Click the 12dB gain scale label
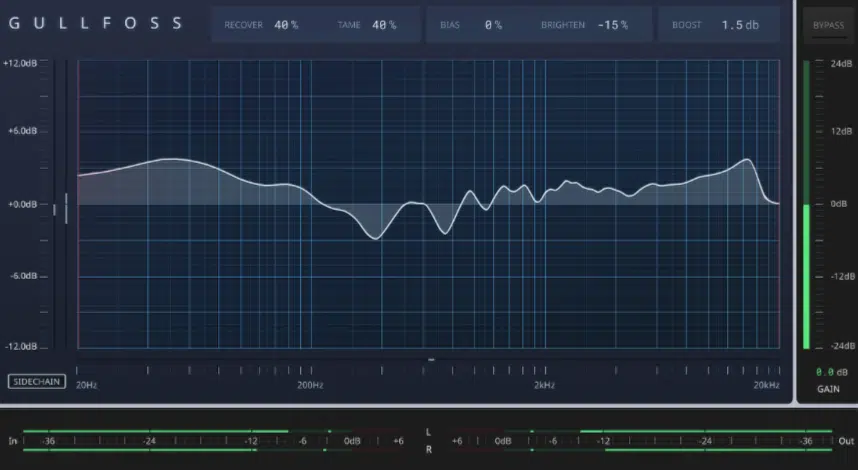The image size is (858, 470). pyautogui.click(x=842, y=131)
